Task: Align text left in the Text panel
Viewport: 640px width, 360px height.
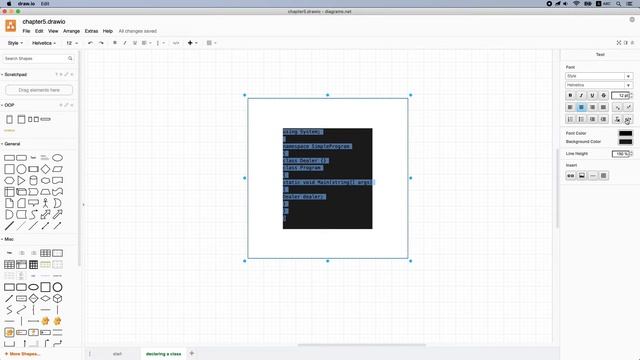Action: click(570, 107)
